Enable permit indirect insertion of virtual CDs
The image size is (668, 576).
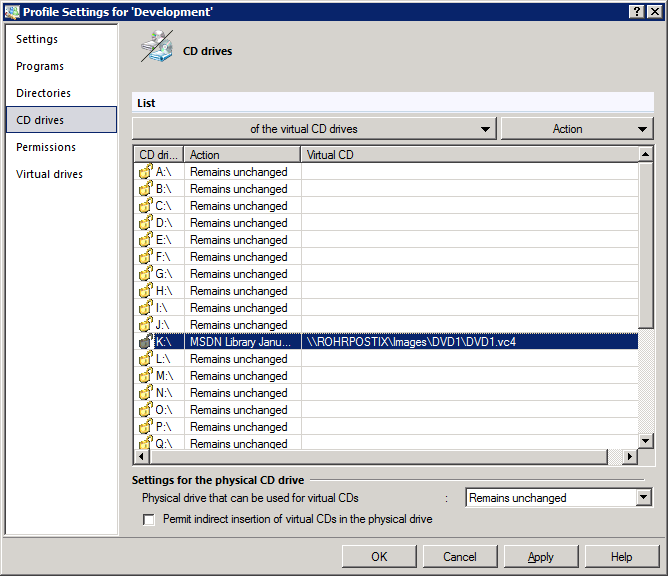[149, 519]
